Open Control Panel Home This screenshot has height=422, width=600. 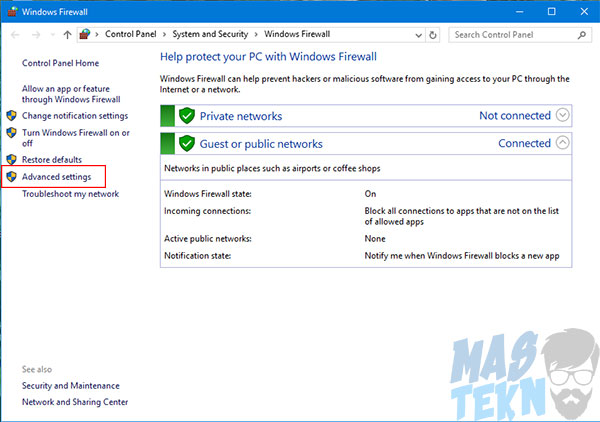coord(60,63)
